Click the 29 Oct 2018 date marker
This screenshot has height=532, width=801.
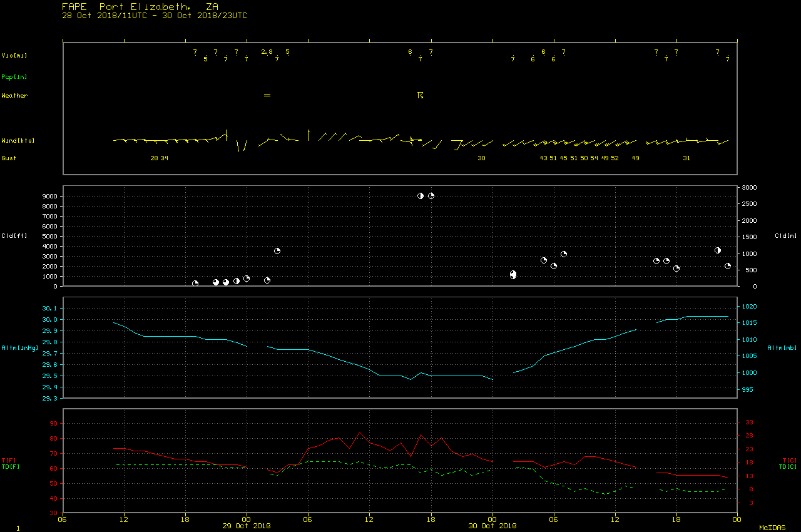[x=247, y=526]
